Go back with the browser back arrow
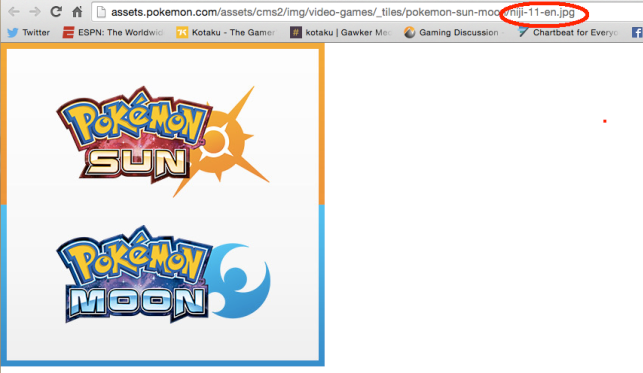This screenshot has width=643, height=373. (x=14, y=12)
